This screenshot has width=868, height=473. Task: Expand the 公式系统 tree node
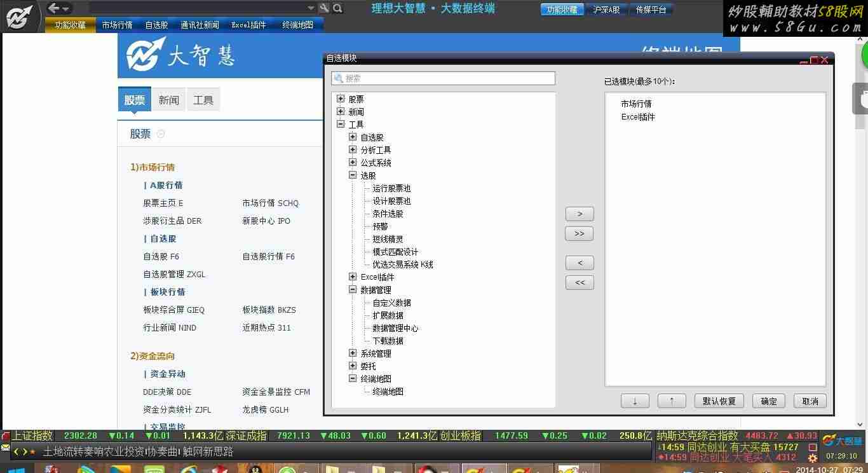[353, 163]
